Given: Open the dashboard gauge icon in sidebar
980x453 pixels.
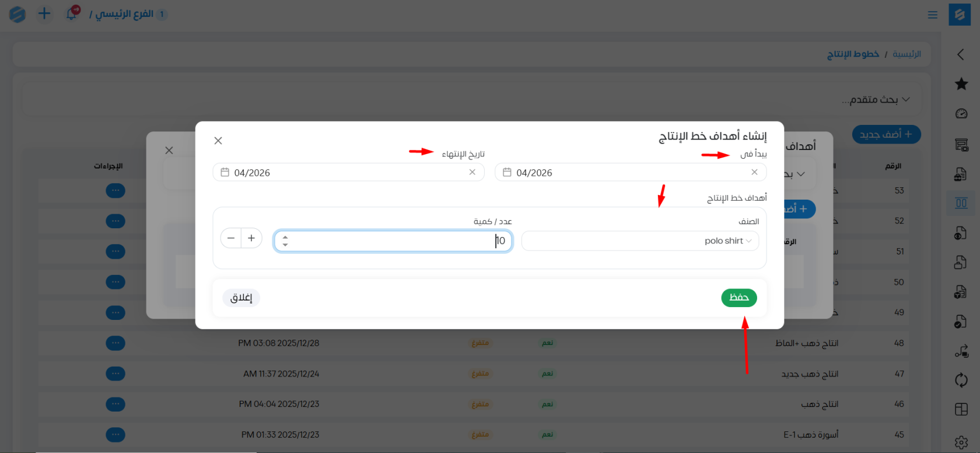Looking at the screenshot, I should coord(961,114).
